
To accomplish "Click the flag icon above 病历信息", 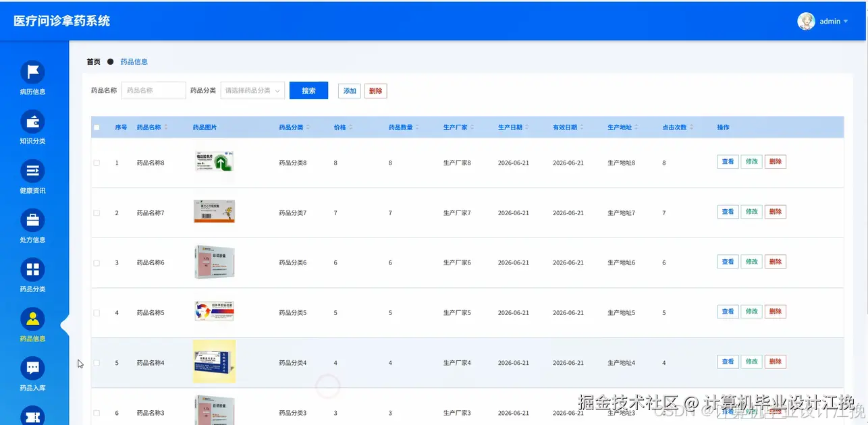I will coord(32,72).
